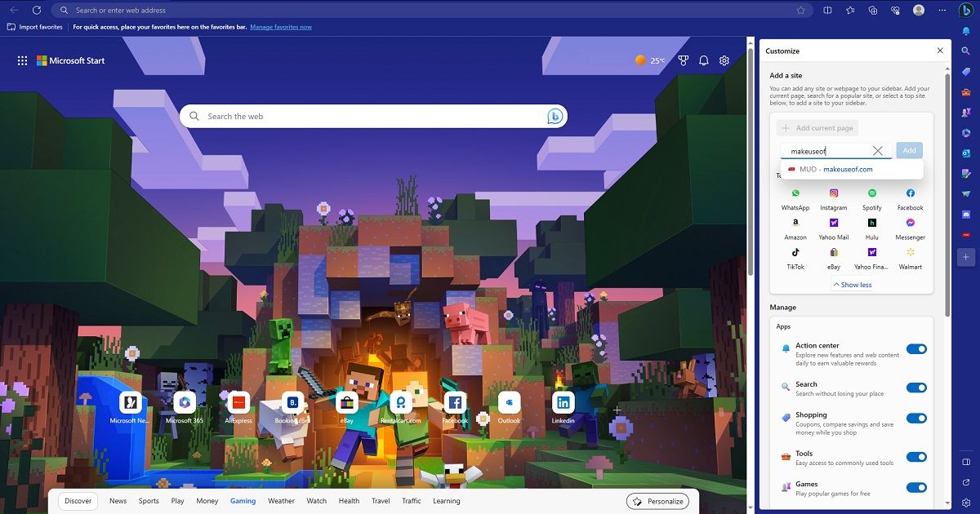Open the Discover news tab
Image resolution: width=980 pixels, height=514 pixels.
(x=78, y=500)
